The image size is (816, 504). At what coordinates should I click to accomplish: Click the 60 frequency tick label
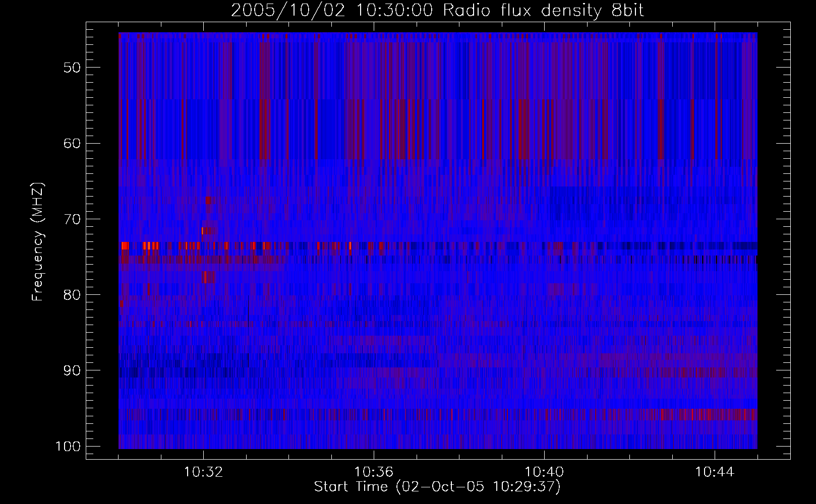pyautogui.click(x=72, y=143)
